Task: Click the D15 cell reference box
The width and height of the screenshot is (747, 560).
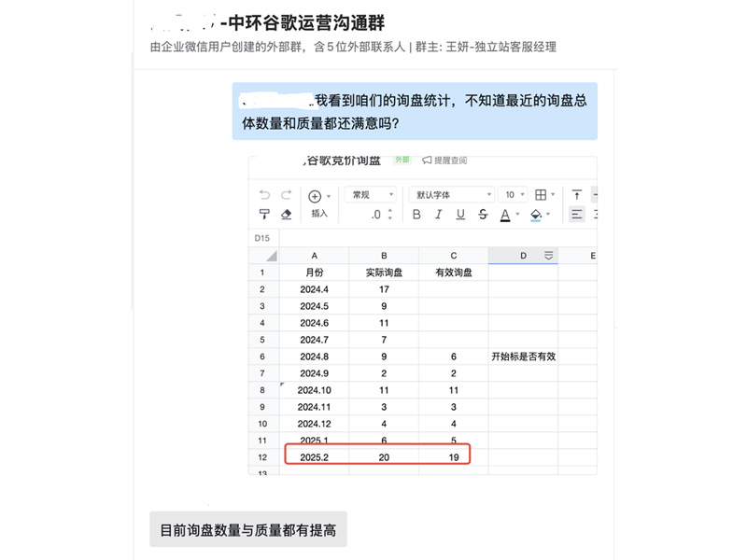Action: pyautogui.click(x=263, y=238)
